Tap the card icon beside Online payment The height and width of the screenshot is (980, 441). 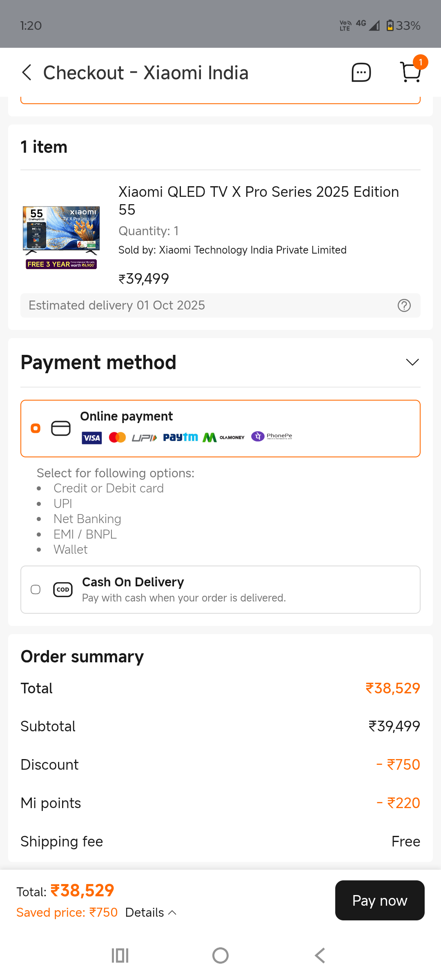tap(61, 428)
